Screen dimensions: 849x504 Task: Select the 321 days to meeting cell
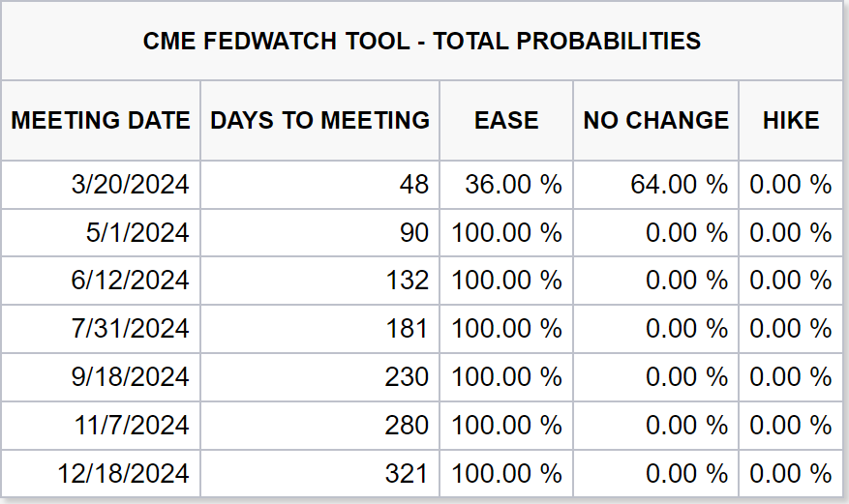tap(407, 473)
